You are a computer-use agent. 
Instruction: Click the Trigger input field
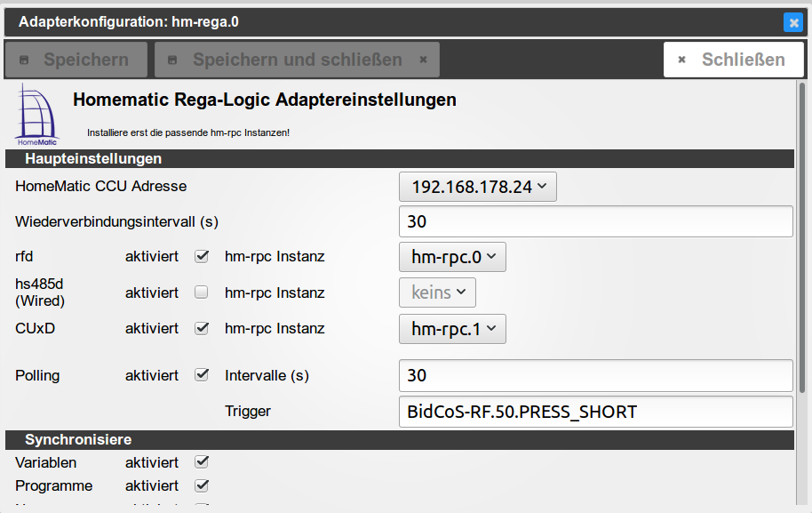[x=595, y=412]
